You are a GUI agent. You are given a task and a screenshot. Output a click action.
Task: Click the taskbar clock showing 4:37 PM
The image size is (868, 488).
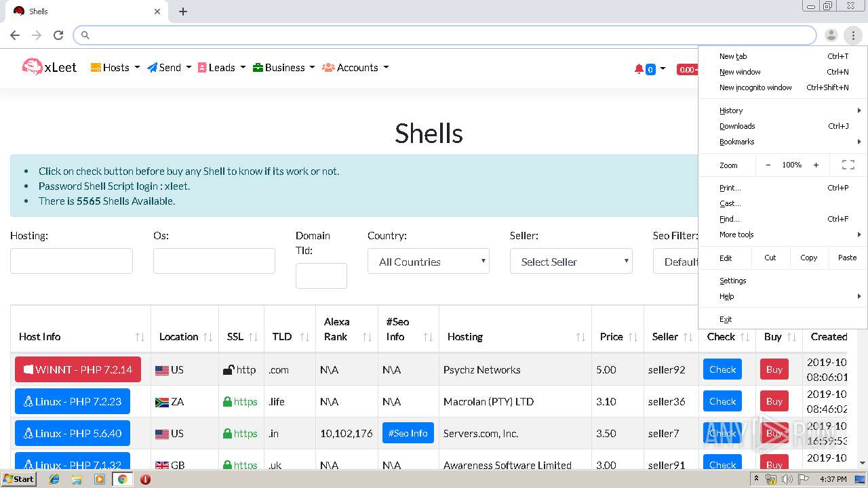833,479
